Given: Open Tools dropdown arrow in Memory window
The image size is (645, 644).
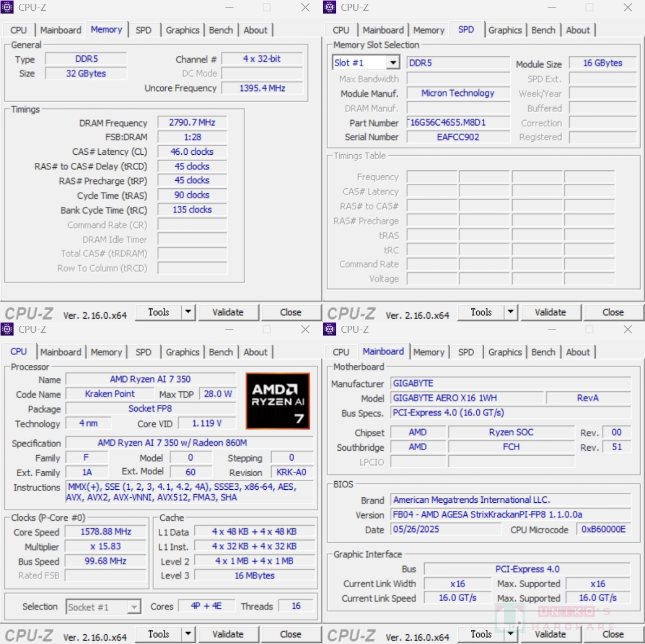Looking at the screenshot, I should 188,312.
